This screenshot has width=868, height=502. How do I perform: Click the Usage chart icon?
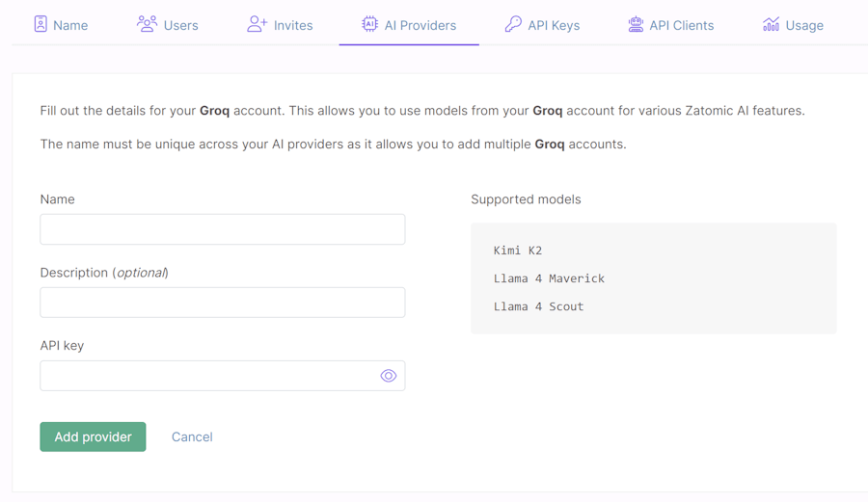[772, 24]
